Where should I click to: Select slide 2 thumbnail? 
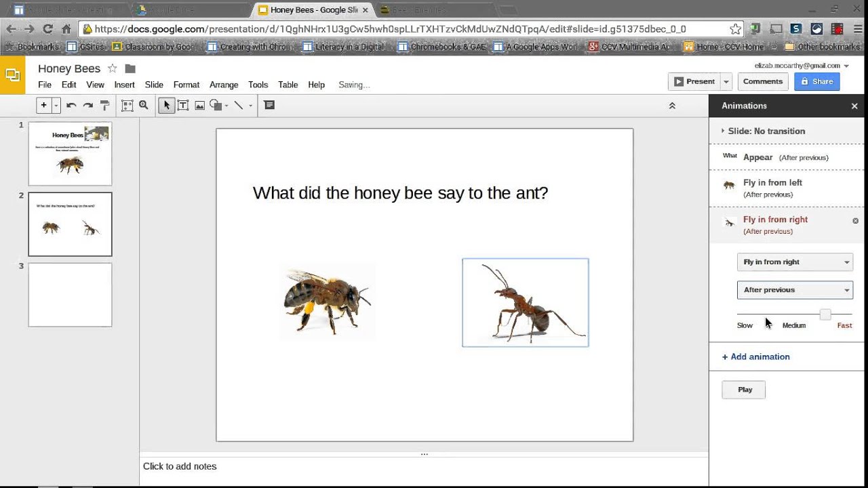70,224
